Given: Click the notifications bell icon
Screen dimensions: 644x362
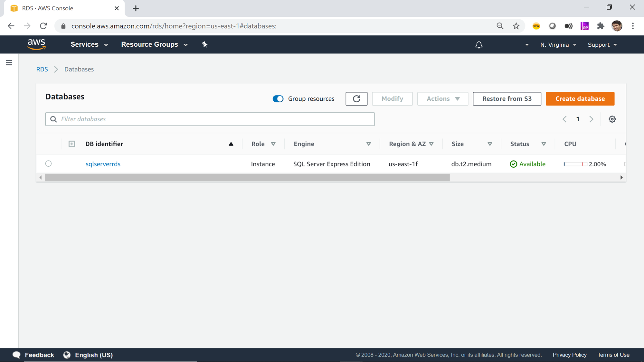Looking at the screenshot, I should point(479,45).
